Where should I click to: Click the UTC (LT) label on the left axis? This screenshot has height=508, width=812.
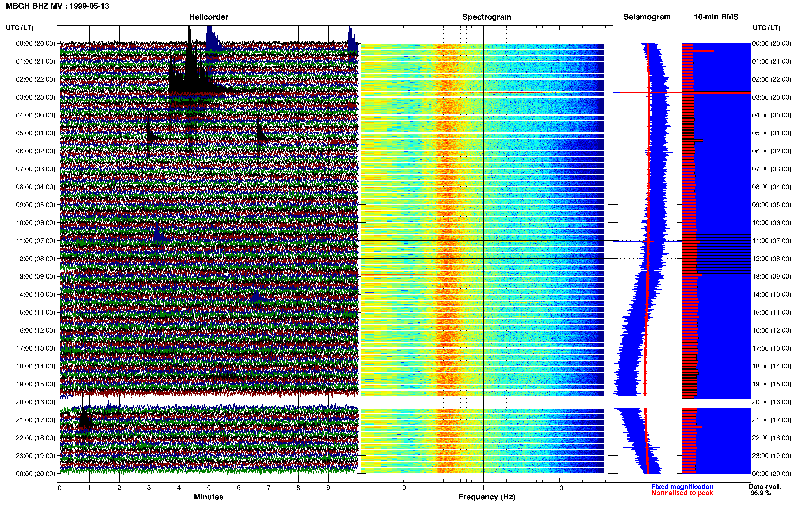coord(19,28)
